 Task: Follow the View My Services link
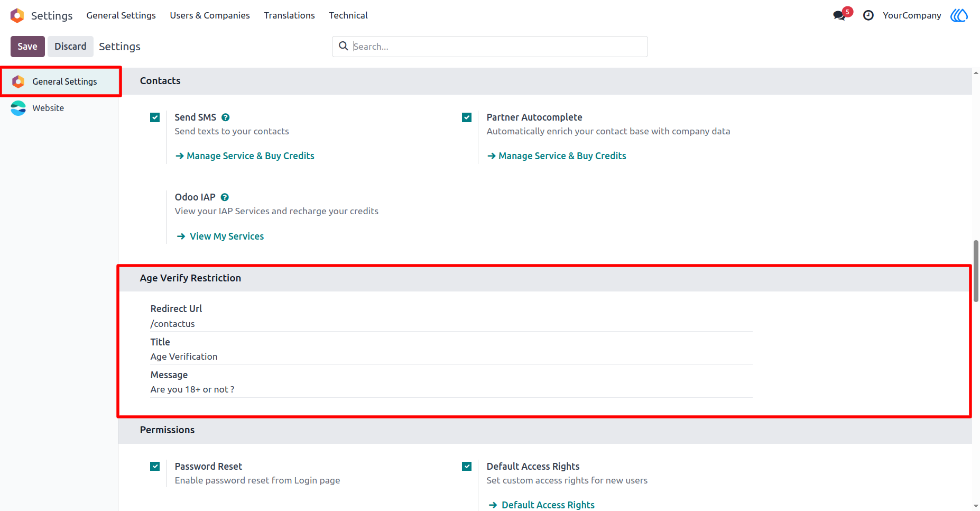[x=227, y=236]
